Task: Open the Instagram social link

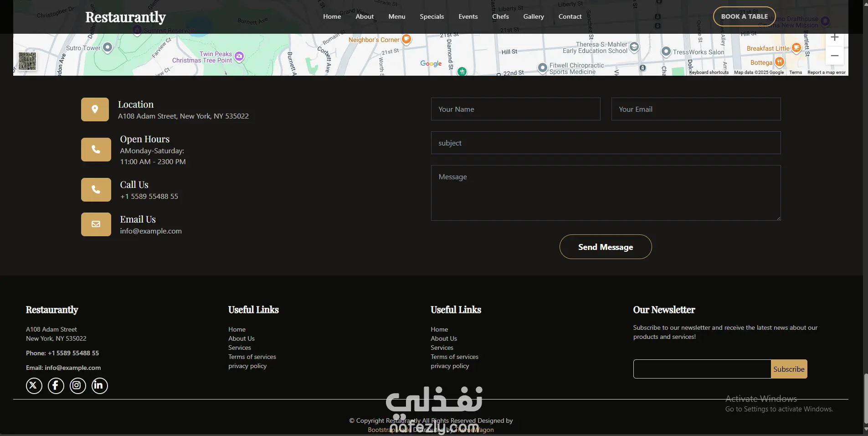Action: (77, 386)
